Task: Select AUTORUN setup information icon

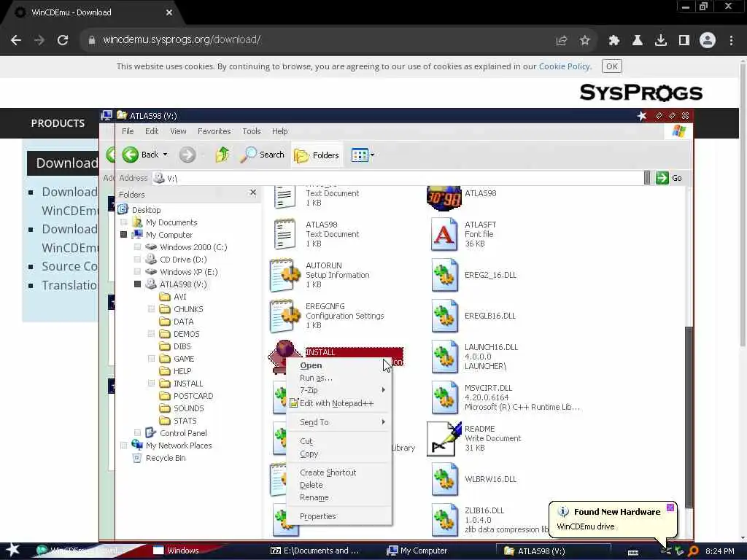Action: [x=285, y=275]
